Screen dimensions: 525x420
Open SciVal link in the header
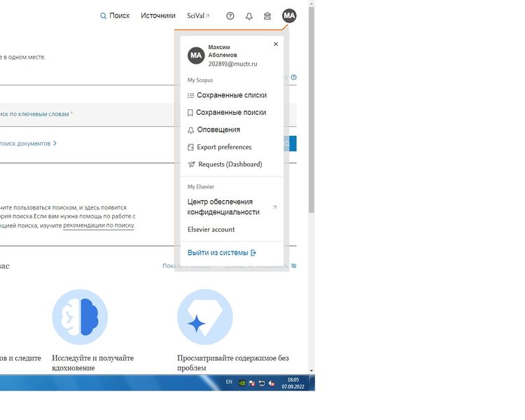coord(198,15)
